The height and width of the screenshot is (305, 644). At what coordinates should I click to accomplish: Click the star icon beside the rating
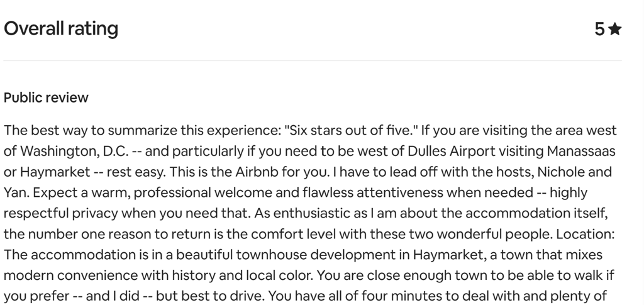[x=615, y=29]
